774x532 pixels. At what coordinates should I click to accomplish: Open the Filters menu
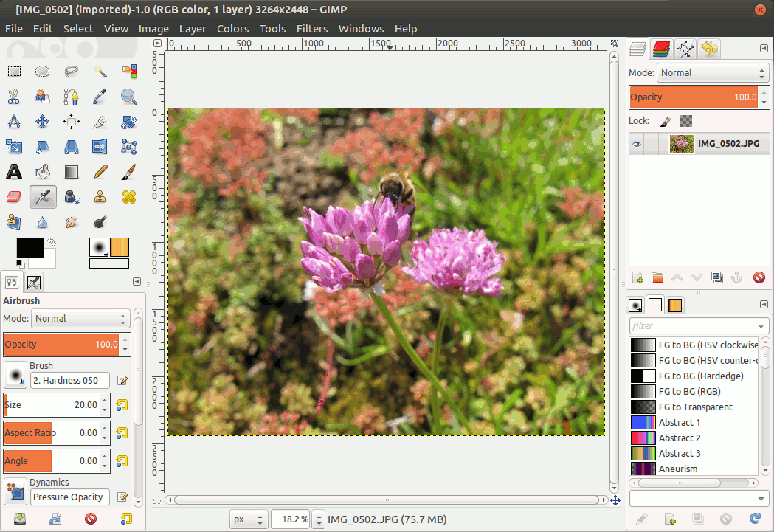312,28
